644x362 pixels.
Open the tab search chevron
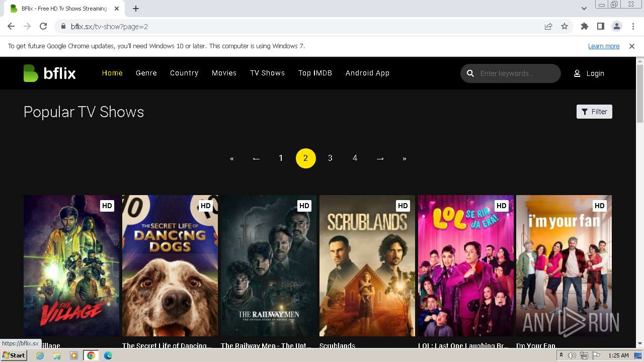tap(584, 9)
